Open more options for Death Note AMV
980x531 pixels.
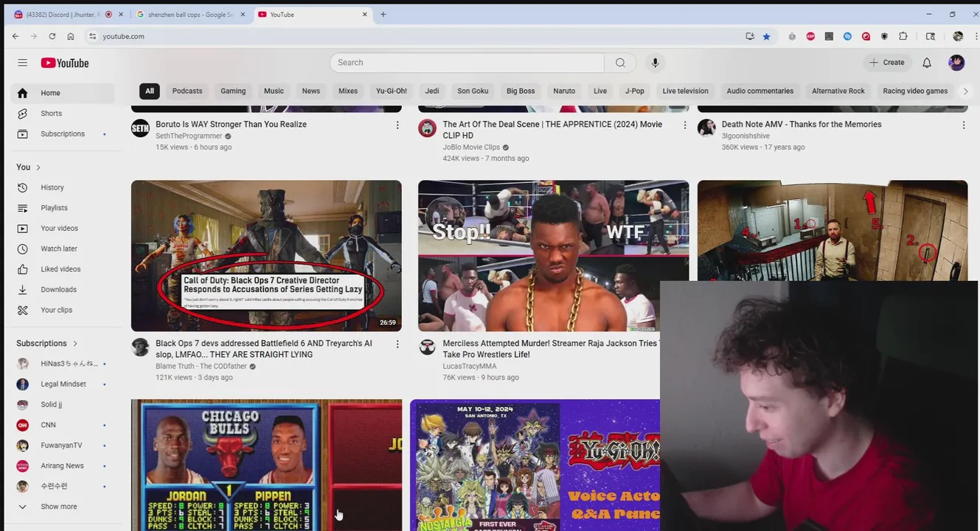pyautogui.click(x=963, y=125)
